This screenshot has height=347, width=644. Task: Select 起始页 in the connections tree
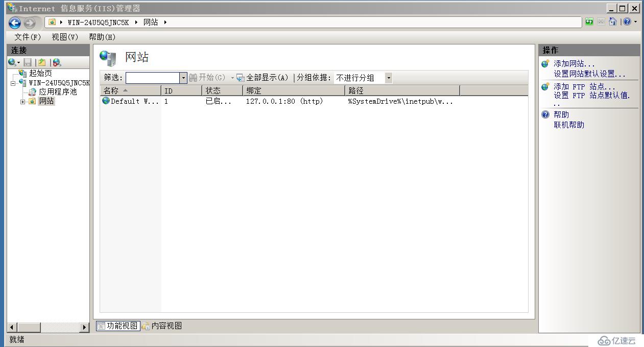coord(40,74)
